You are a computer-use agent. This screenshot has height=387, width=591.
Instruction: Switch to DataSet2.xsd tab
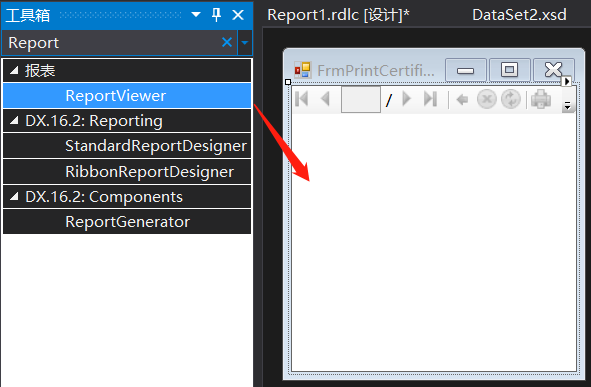point(519,15)
